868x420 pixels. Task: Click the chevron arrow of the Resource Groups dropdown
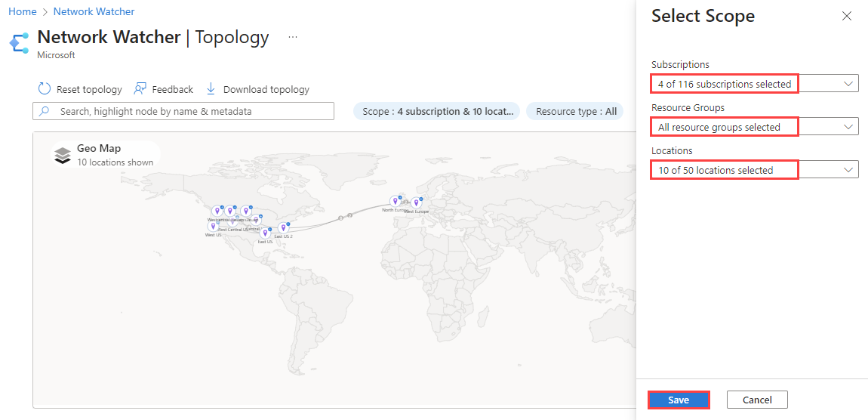(848, 127)
